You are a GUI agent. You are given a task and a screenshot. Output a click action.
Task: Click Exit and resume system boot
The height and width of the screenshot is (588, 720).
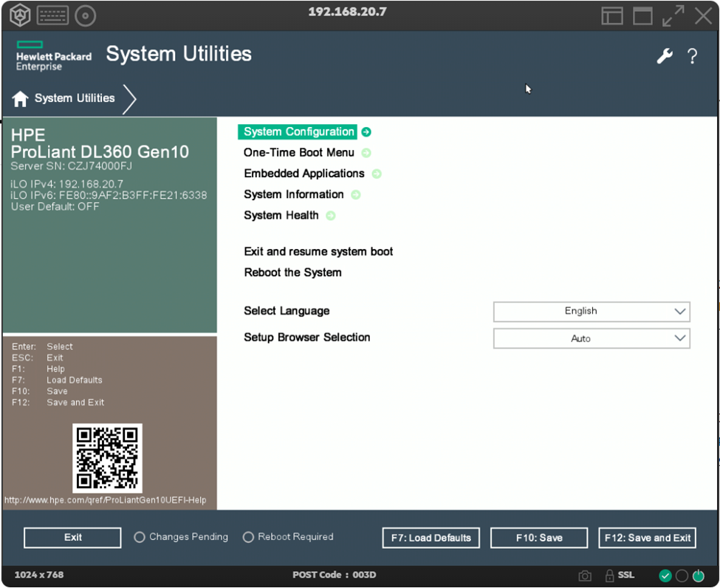click(318, 252)
